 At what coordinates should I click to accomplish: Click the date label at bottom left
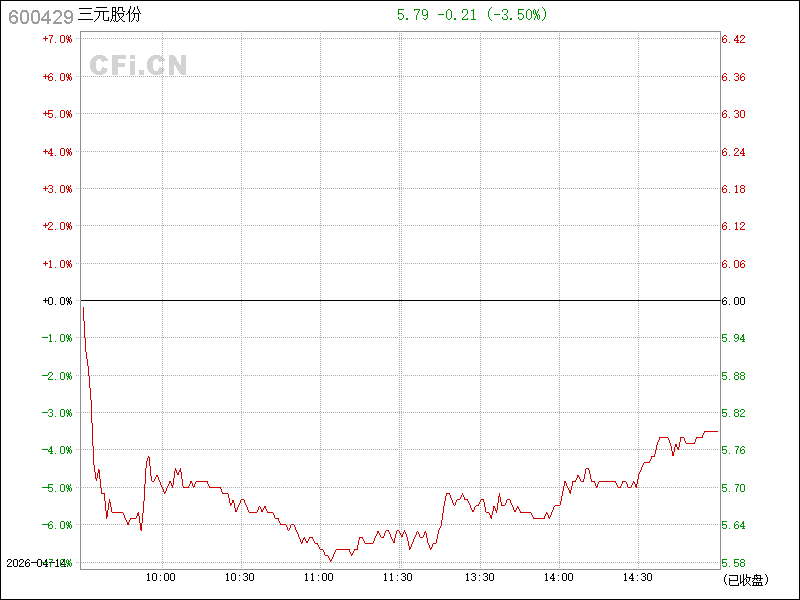click(36, 564)
